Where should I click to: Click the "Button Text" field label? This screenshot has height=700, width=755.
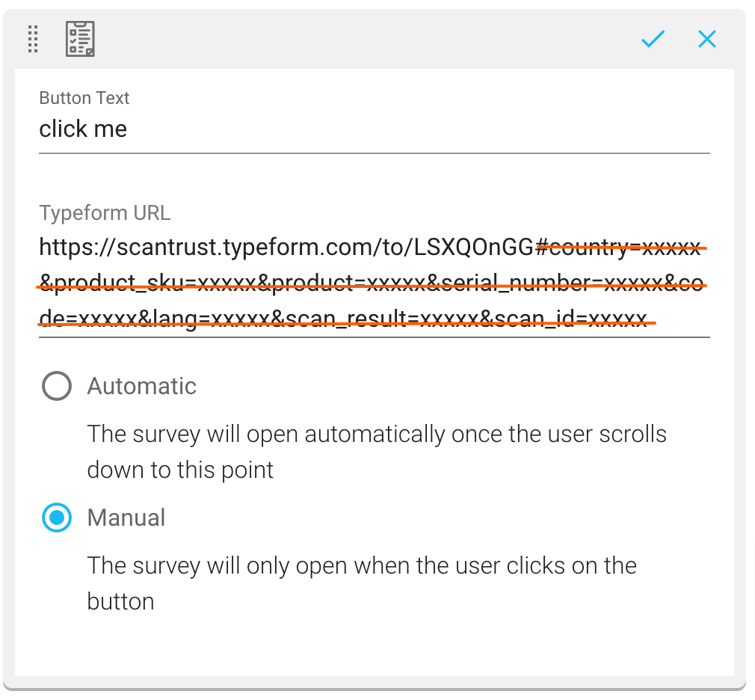click(84, 98)
